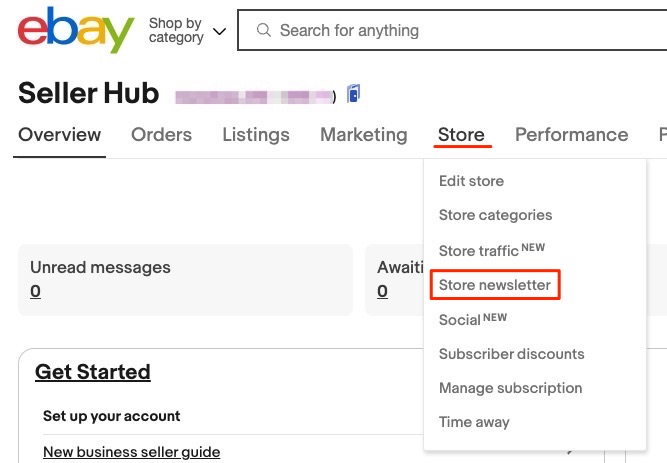Viewport: 667px width, 463px height.
Task: Click the Time away menu item
Action: (x=474, y=422)
